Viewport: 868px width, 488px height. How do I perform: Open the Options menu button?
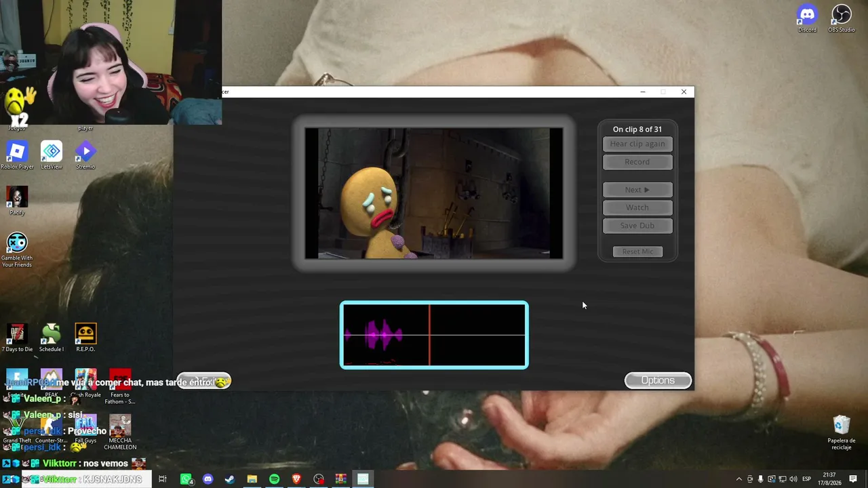tap(658, 380)
